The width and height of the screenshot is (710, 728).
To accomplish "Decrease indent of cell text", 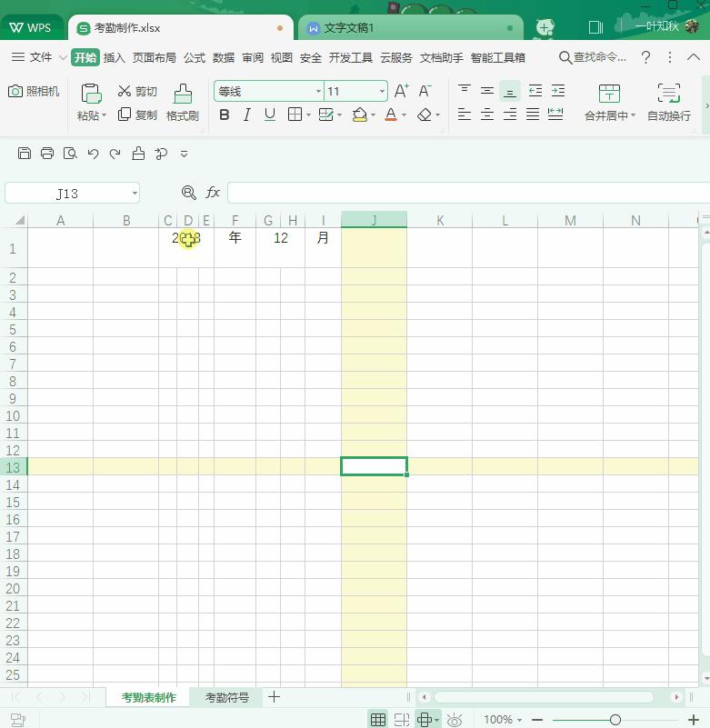I will (x=535, y=90).
